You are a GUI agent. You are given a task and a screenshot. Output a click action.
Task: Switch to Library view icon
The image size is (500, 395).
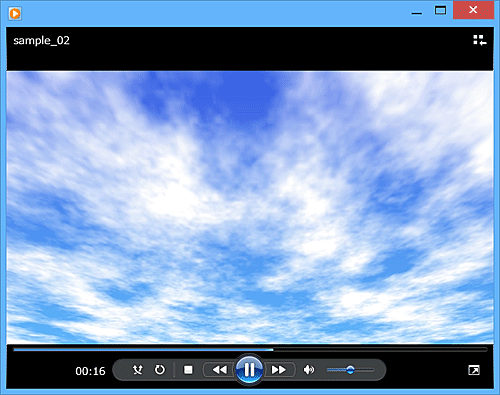coord(480,40)
